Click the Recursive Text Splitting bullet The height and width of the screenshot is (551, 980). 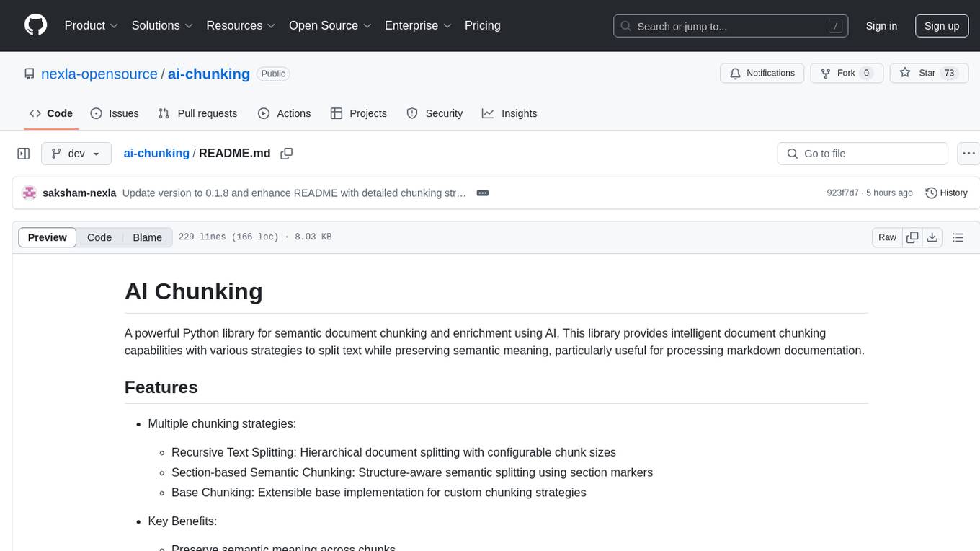tap(393, 452)
